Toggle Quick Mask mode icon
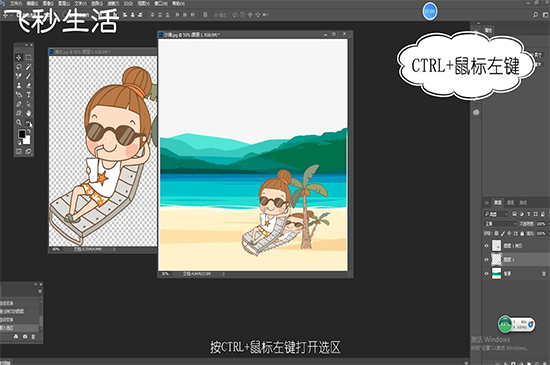 (x=19, y=151)
